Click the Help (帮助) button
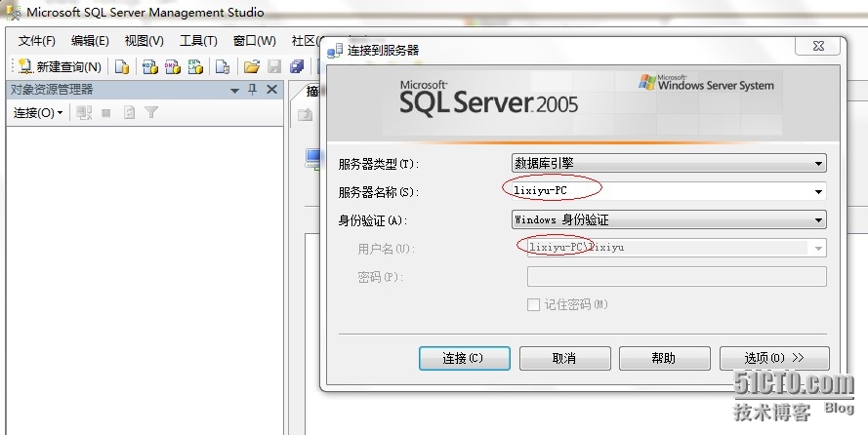868x435 pixels. (664, 358)
